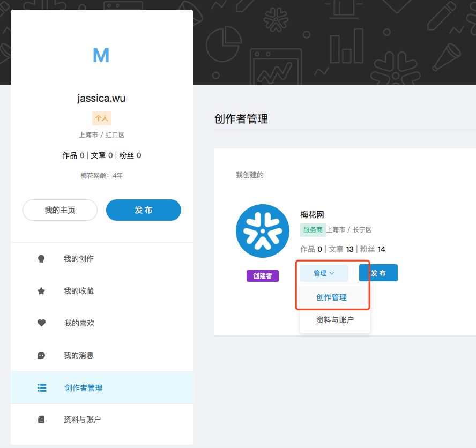
Task: View 粉丝 14 count for 梅花网
Action: (373, 249)
